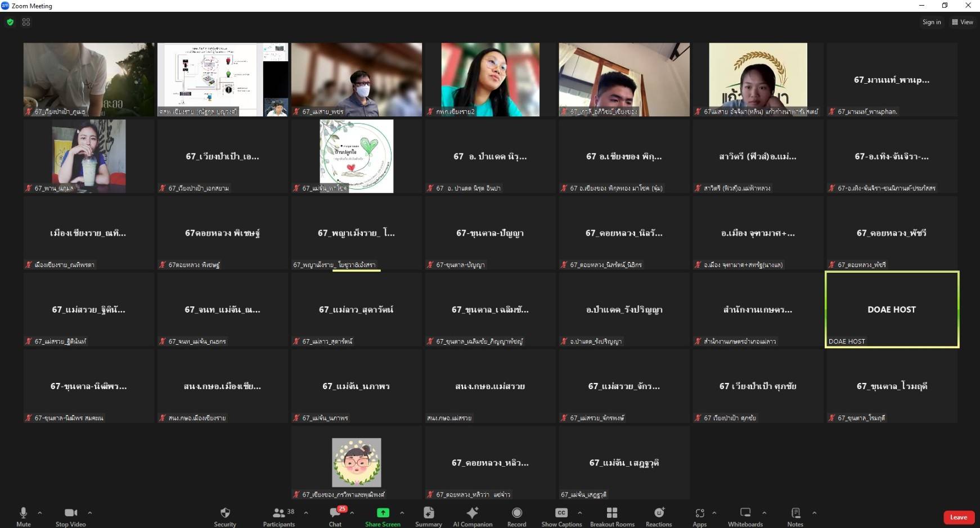Open the Reactions menu

pos(659,516)
